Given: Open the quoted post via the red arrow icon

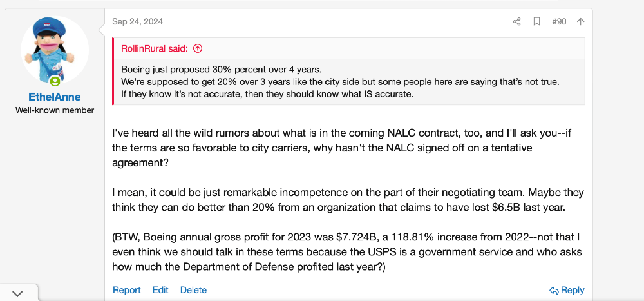Looking at the screenshot, I should pos(198,48).
